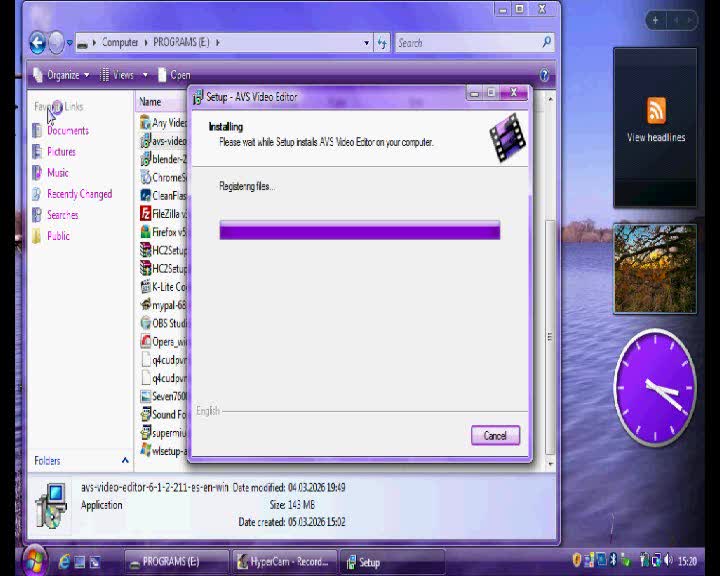Click the purple installation progress bar
Viewport: 720px width, 576px height.
[x=359, y=231]
